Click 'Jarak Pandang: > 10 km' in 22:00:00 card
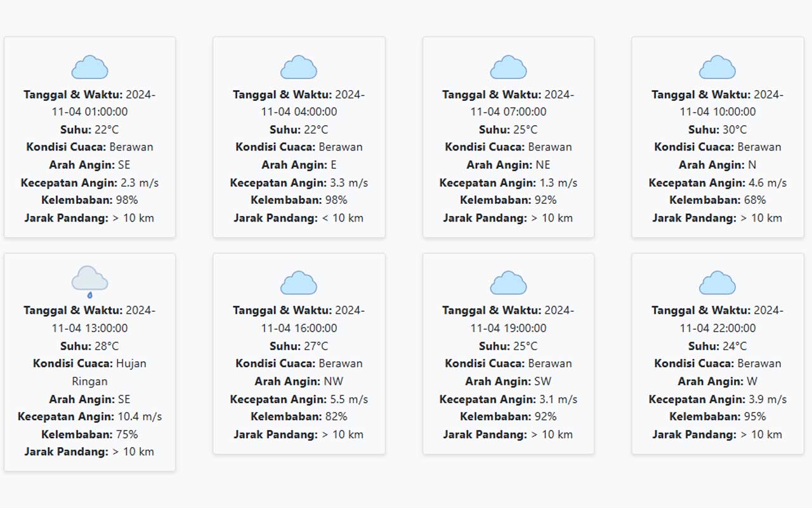 point(717,435)
